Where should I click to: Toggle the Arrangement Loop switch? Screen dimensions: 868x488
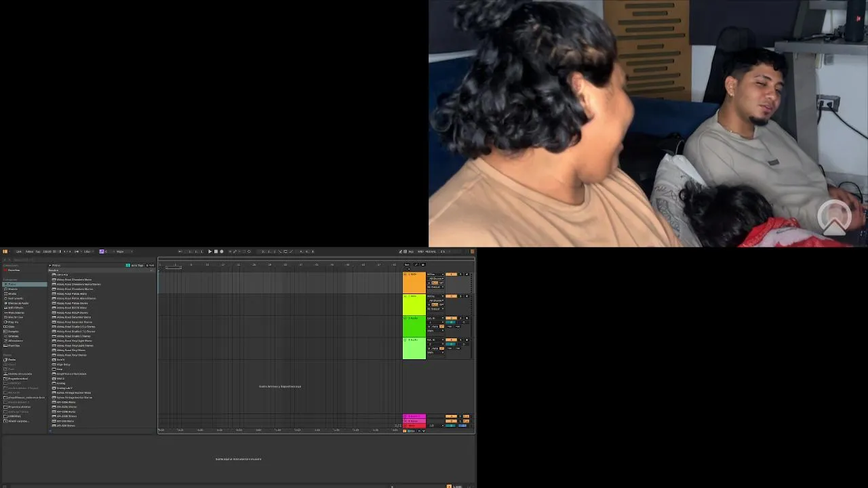coord(285,251)
